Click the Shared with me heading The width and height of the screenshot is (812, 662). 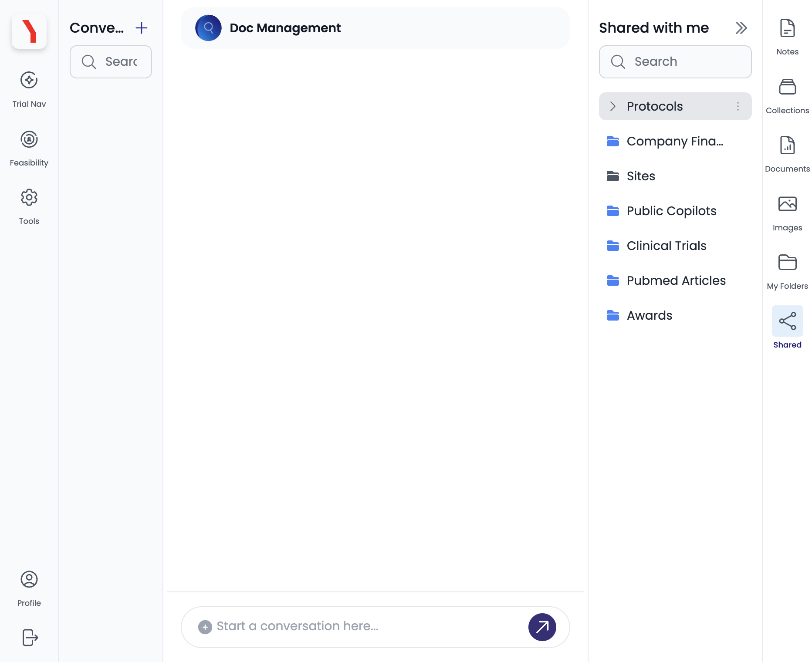point(653,28)
